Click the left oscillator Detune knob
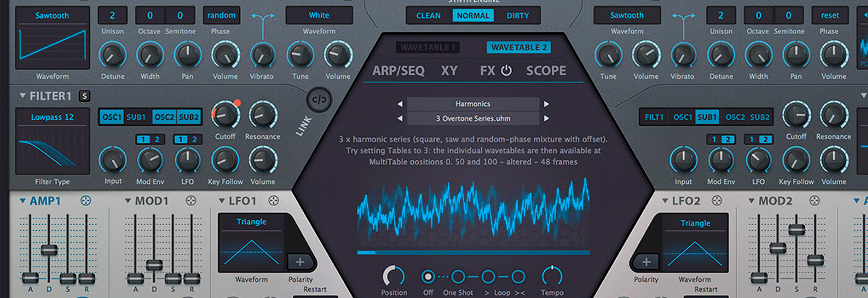Viewport: 868px width, 298px height. tap(113, 55)
